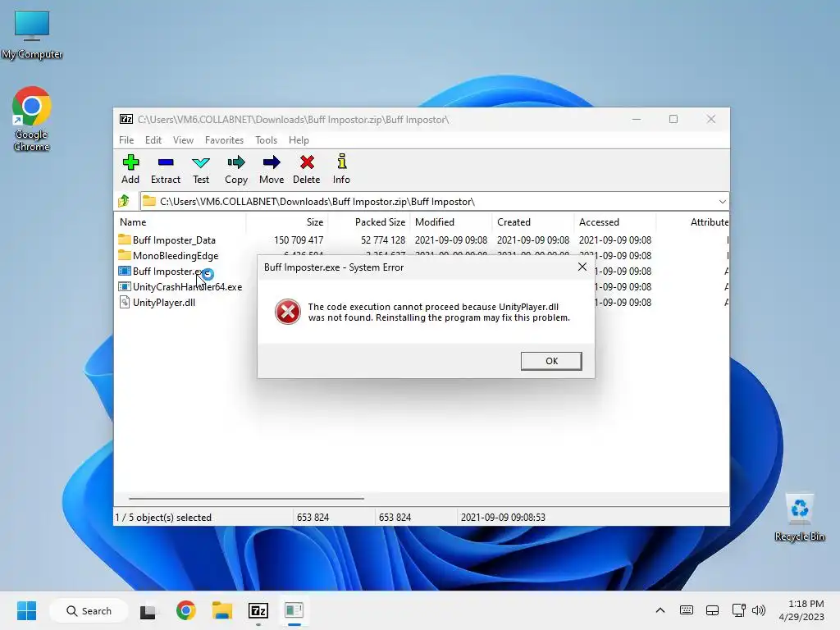Screen dimensions: 840x630
Task: Open My Computer desktop icon
Action: point(32,34)
